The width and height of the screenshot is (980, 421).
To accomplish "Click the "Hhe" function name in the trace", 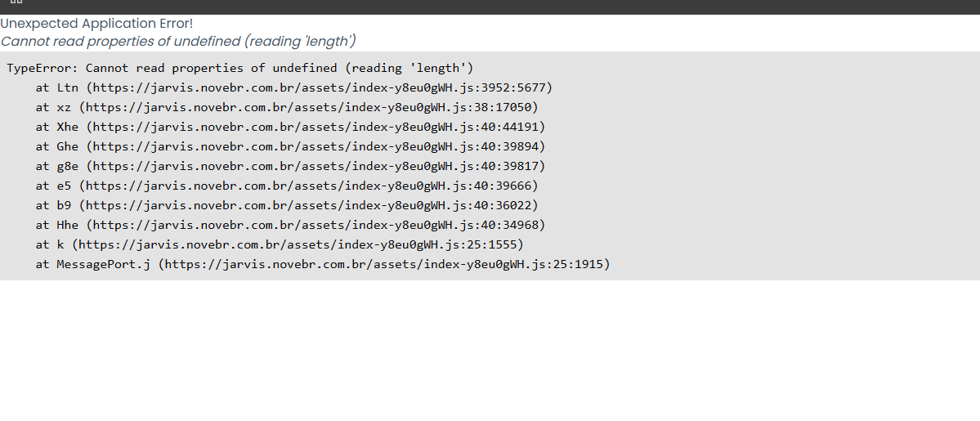I will [x=68, y=225].
